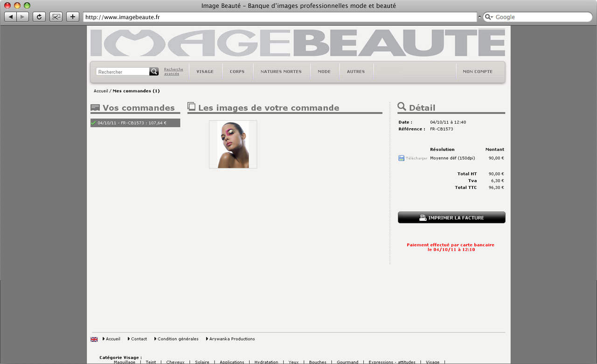Click the Mes commandes (1) breadcrumb text
This screenshot has width=597, height=364.
point(136,91)
